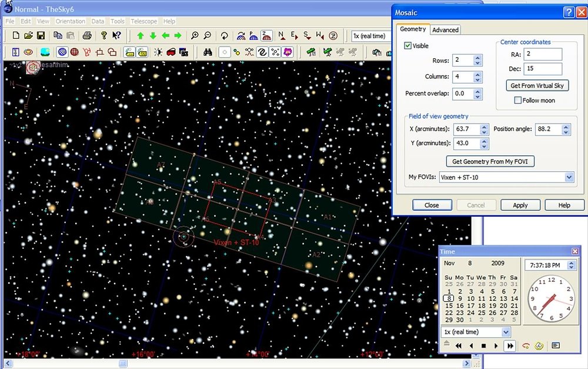Click the Zoom In magnifier icon
The image size is (588, 369).
click(195, 36)
